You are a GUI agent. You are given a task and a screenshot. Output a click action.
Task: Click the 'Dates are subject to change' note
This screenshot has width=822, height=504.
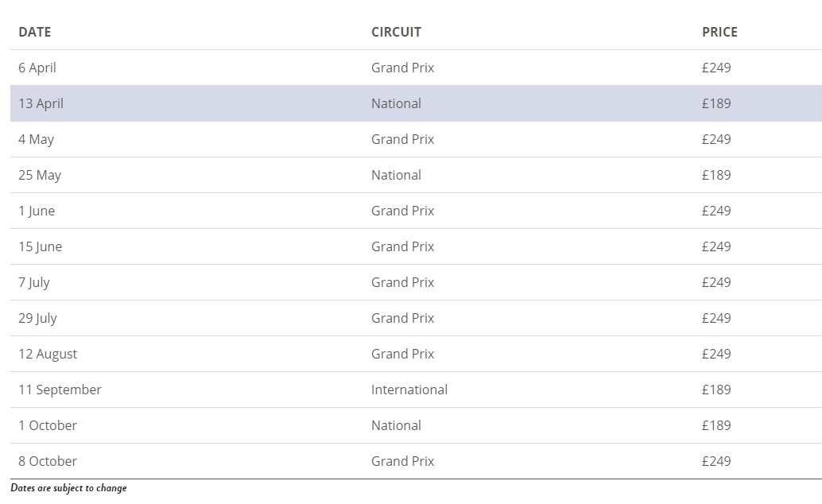(68, 488)
